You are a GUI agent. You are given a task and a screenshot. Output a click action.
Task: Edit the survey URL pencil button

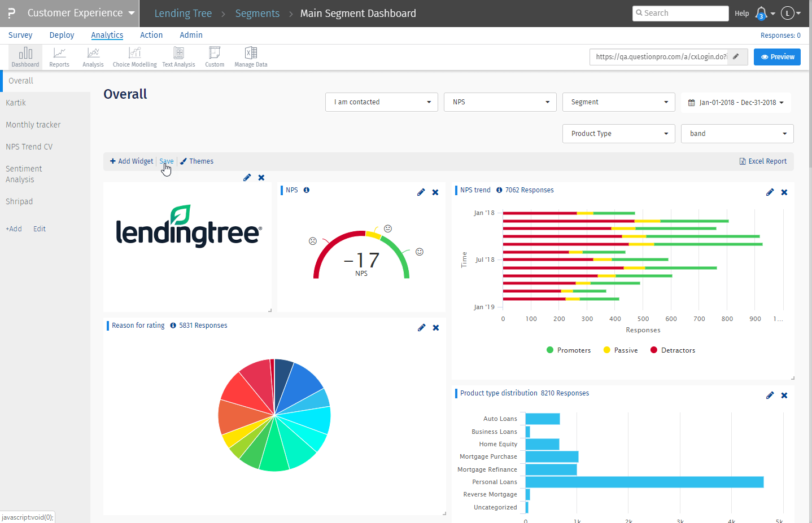coord(736,57)
